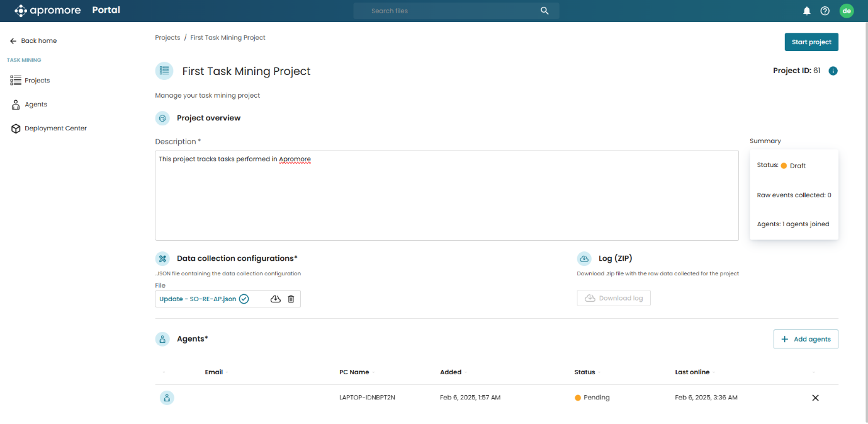Click the agent avatar icon in table row
Image resolution: width=868 pixels, height=424 pixels.
(167, 398)
